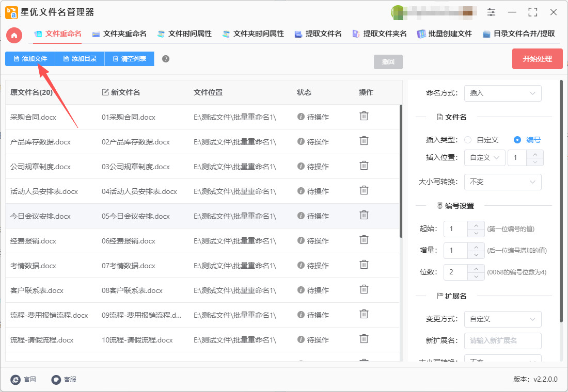568x392 pixels.
Task: Click the 添加目录 button
Action: pyautogui.click(x=80, y=59)
